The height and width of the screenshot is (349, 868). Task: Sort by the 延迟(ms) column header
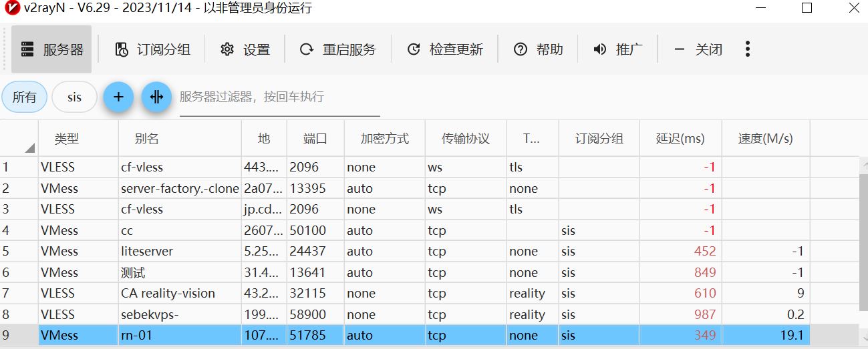(x=680, y=139)
